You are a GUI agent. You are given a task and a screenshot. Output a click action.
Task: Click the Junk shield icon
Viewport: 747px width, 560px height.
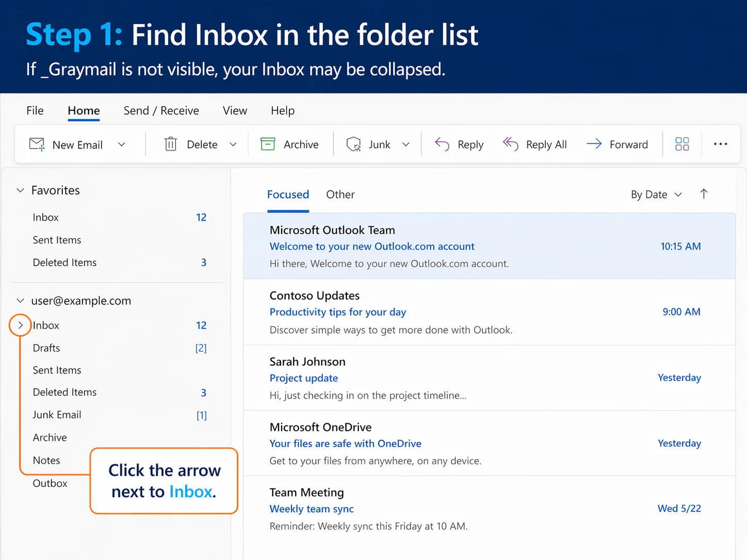click(353, 144)
